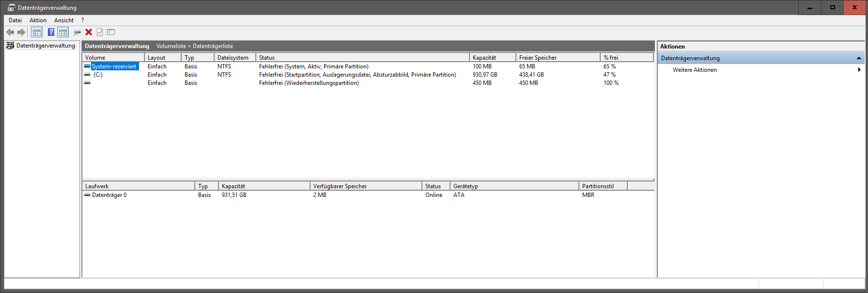Screen dimensions: 868x293
Task: Sort by disk list Status column header
Action: tap(436, 186)
